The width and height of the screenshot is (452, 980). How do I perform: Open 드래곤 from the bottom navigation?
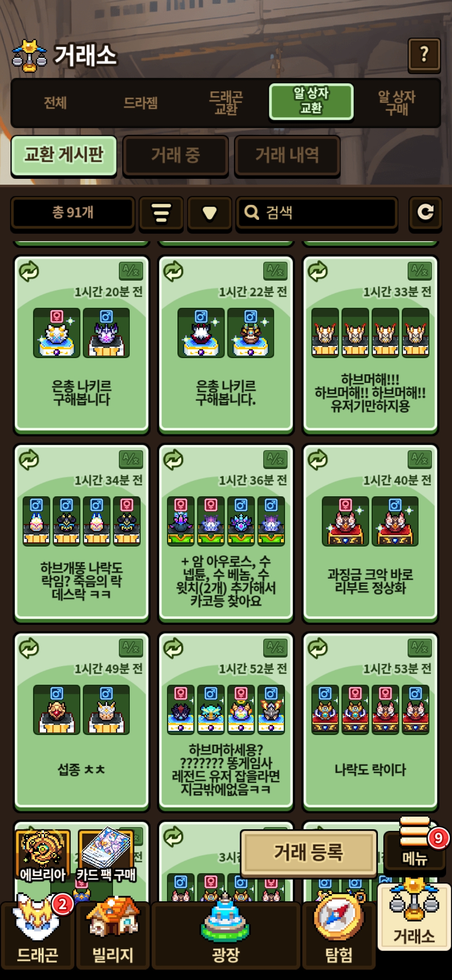click(x=38, y=934)
